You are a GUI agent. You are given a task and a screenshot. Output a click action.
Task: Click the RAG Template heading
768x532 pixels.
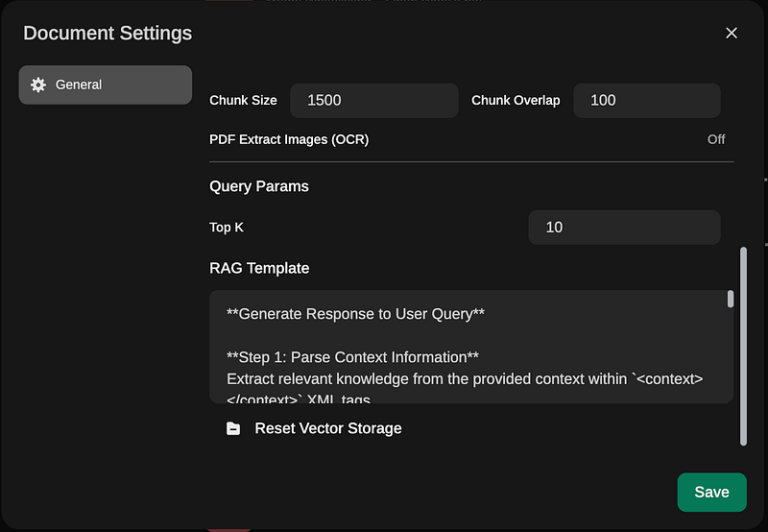point(259,269)
